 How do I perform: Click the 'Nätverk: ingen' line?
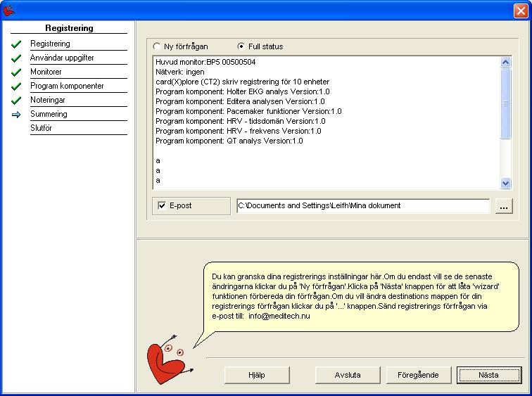click(x=180, y=72)
